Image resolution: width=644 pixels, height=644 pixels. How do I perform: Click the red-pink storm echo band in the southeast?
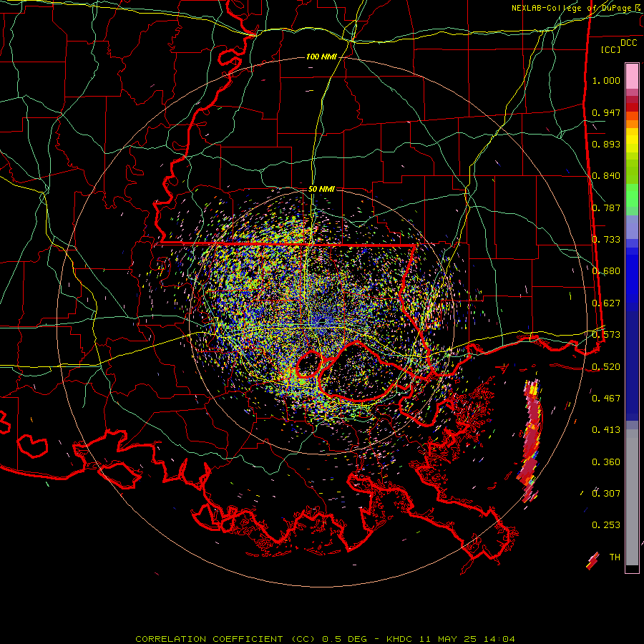tap(531, 441)
